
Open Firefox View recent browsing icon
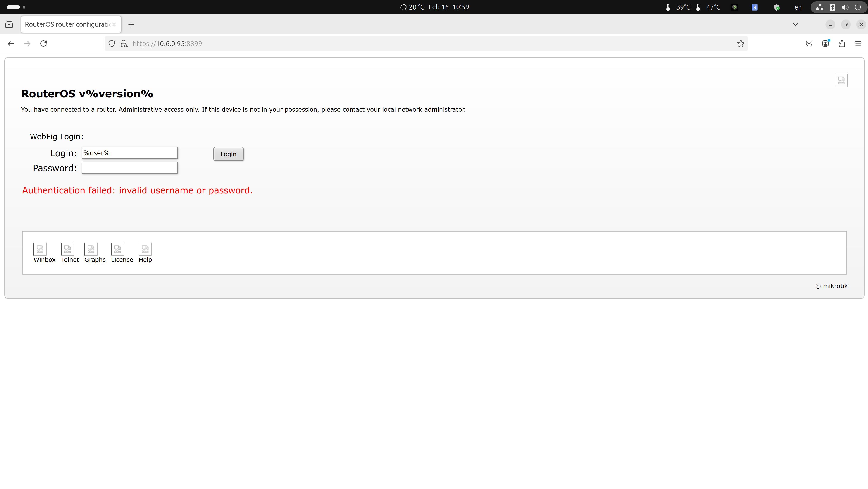[x=9, y=25]
